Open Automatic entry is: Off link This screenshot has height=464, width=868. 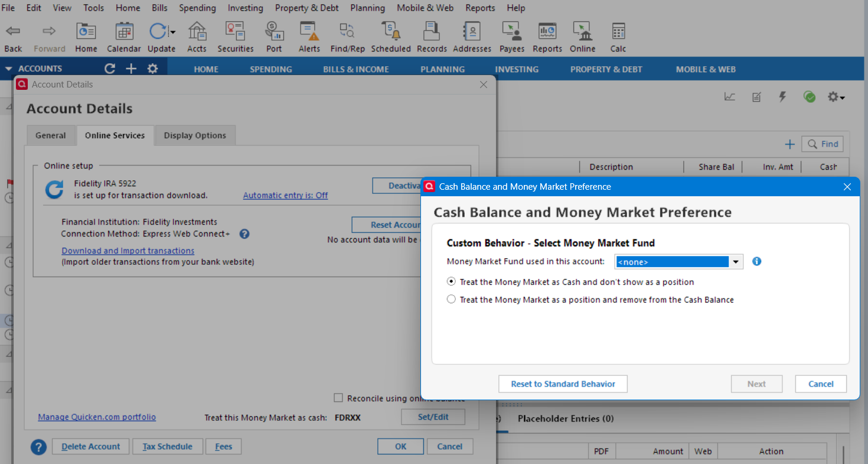tap(285, 196)
